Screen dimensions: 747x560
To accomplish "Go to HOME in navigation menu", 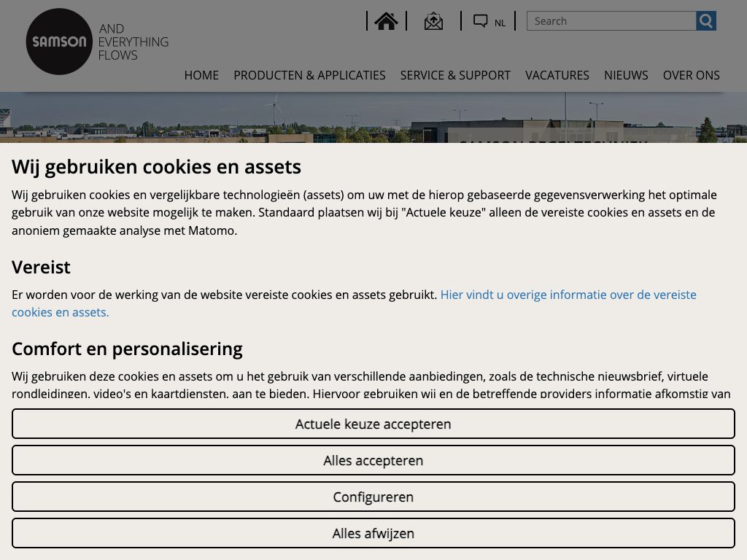I will tap(201, 75).
